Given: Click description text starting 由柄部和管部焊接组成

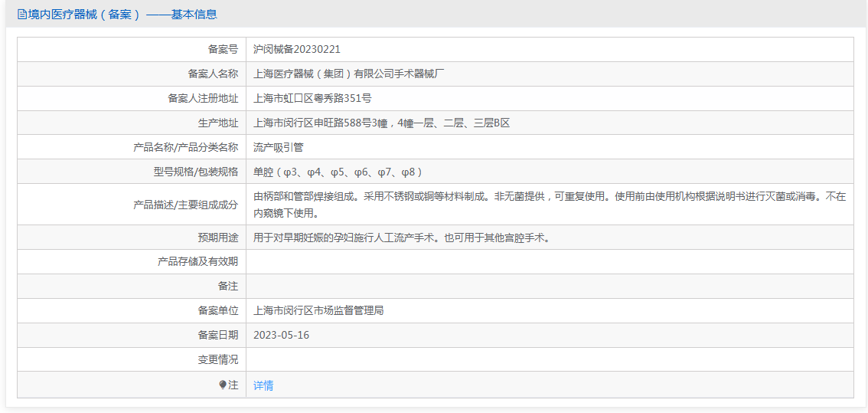Looking at the screenshot, I should click(550, 205).
